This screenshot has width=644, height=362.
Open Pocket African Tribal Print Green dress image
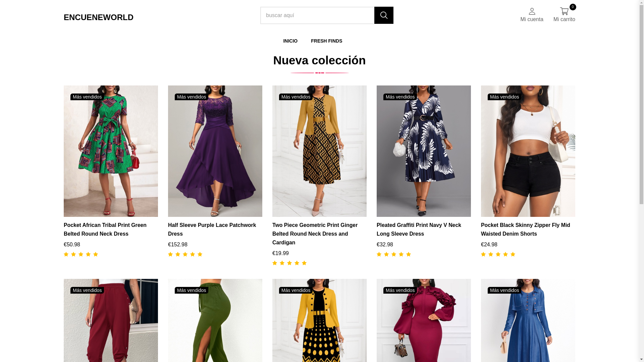click(111, 151)
